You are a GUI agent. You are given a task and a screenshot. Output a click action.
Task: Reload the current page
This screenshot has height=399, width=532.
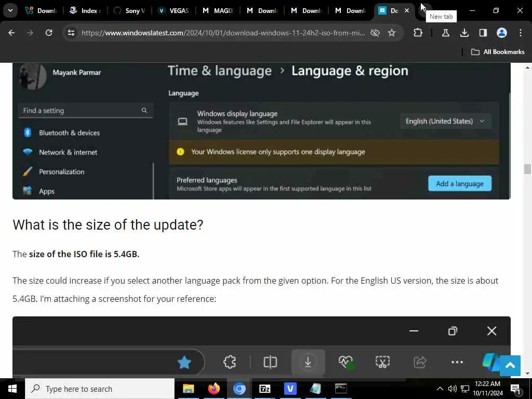point(49,33)
